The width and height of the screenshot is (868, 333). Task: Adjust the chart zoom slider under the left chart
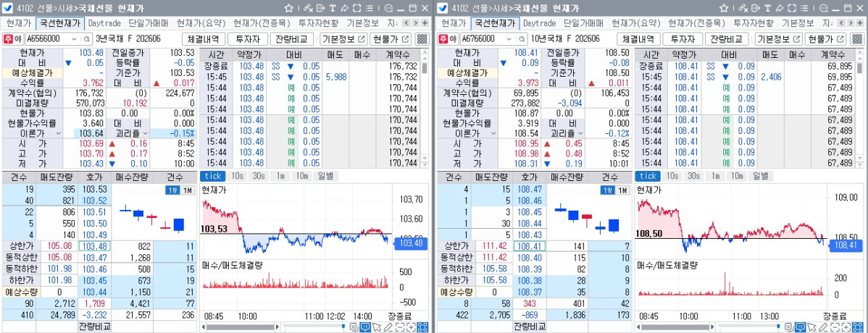tap(343, 326)
